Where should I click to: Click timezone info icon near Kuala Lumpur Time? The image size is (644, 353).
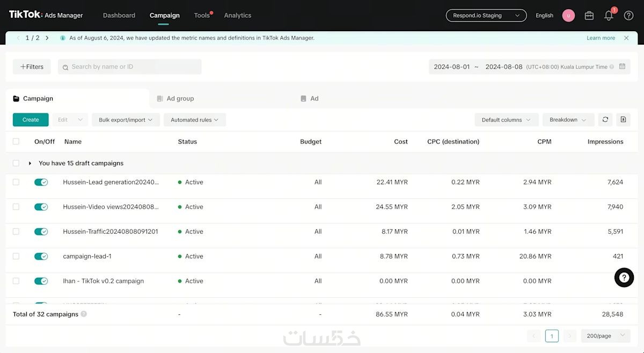click(x=612, y=67)
